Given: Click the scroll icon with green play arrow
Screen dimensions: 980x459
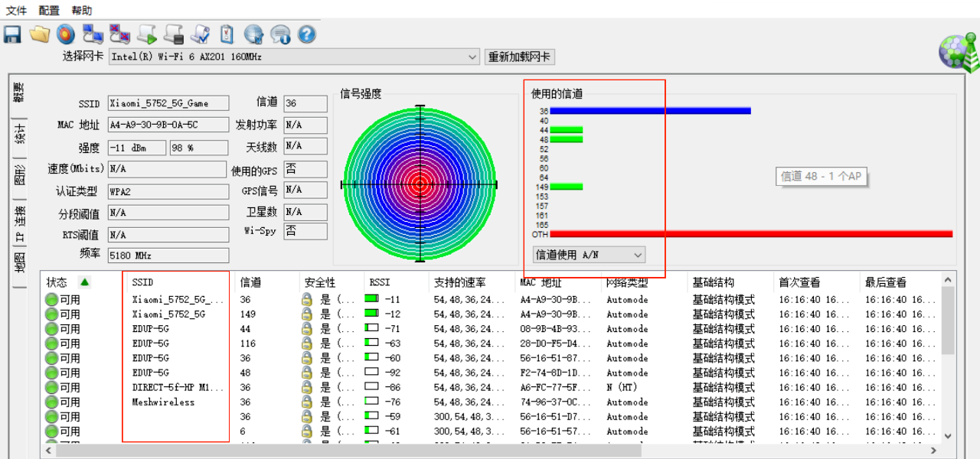Looking at the screenshot, I should [147, 34].
